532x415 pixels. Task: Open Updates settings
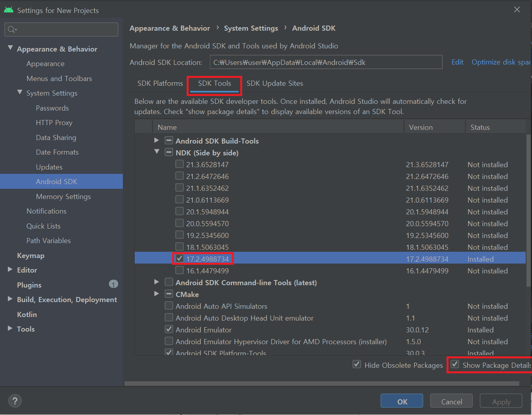(49, 167)
